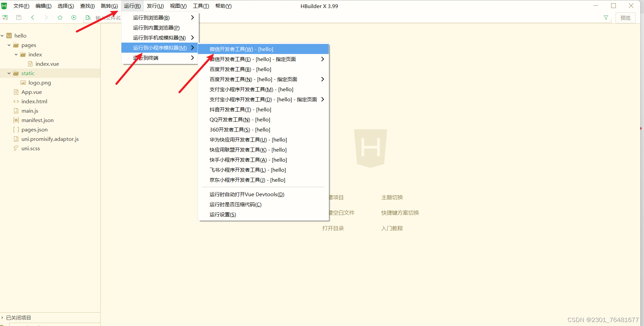Open manifest.json in the project tree
This screenshot has height=326, width=644.
38,120
